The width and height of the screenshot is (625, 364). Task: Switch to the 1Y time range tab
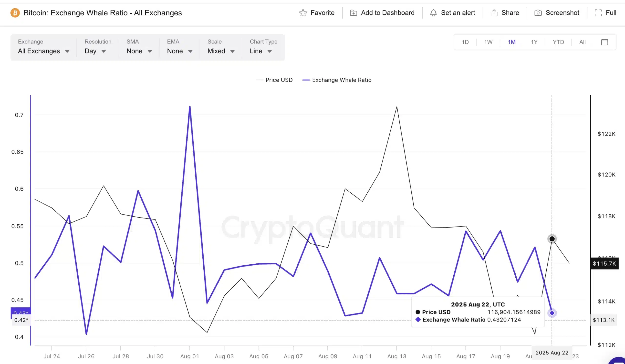click(534, 42)
